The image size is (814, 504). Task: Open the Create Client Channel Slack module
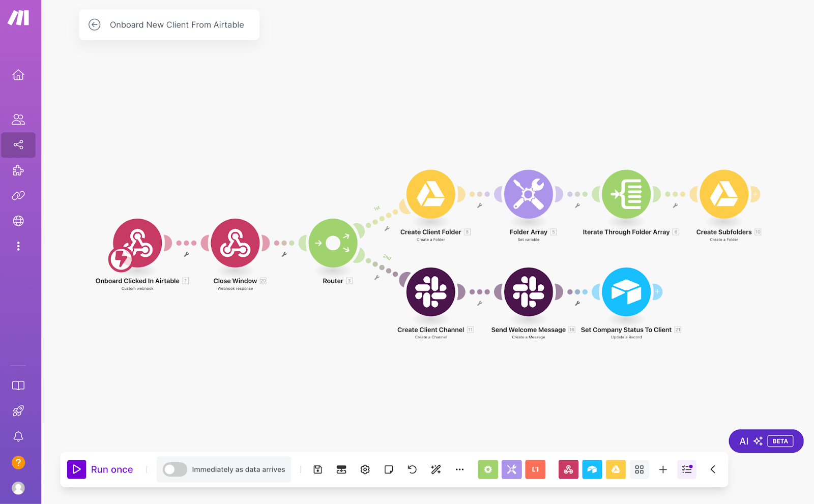tap(431, 292)
